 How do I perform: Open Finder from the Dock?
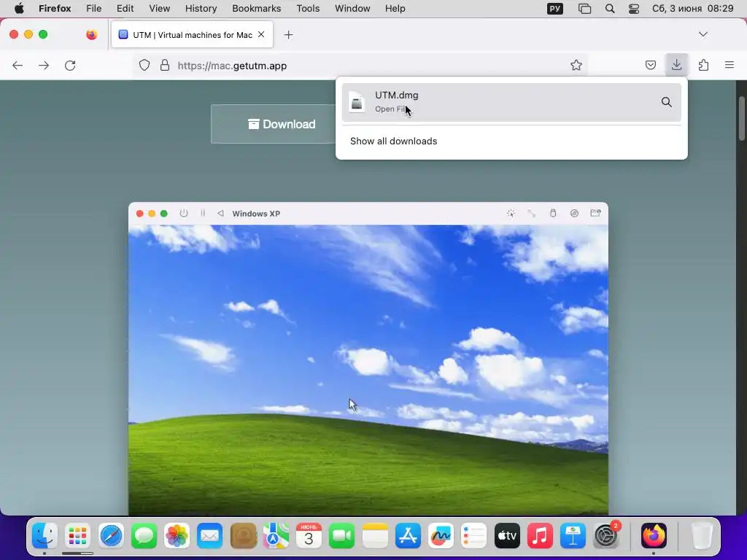coord(44,537)
